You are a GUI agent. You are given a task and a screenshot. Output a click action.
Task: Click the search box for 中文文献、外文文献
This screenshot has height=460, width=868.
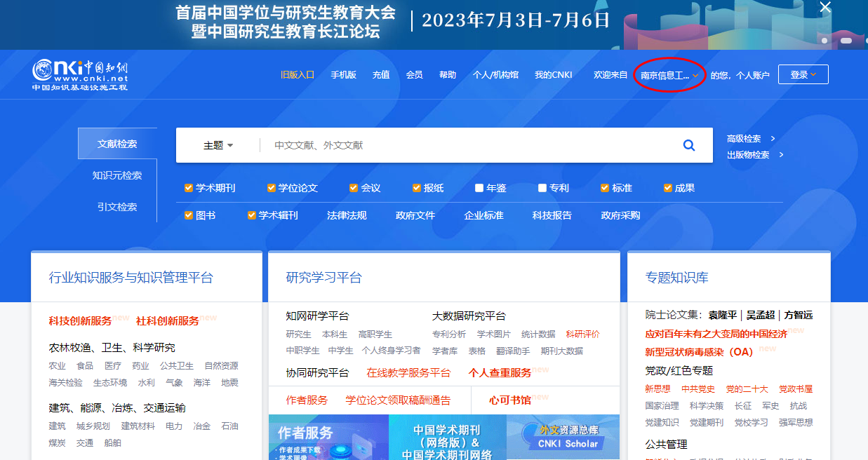(x=463, y=145)
